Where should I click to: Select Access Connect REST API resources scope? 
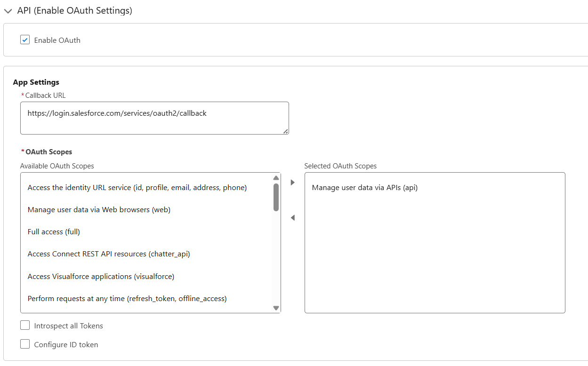pos(108,254)
